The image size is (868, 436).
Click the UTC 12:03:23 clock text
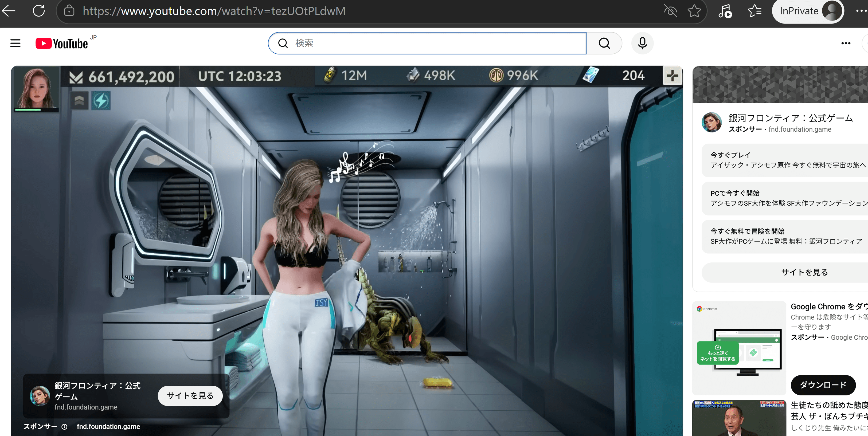pos(240,76)
